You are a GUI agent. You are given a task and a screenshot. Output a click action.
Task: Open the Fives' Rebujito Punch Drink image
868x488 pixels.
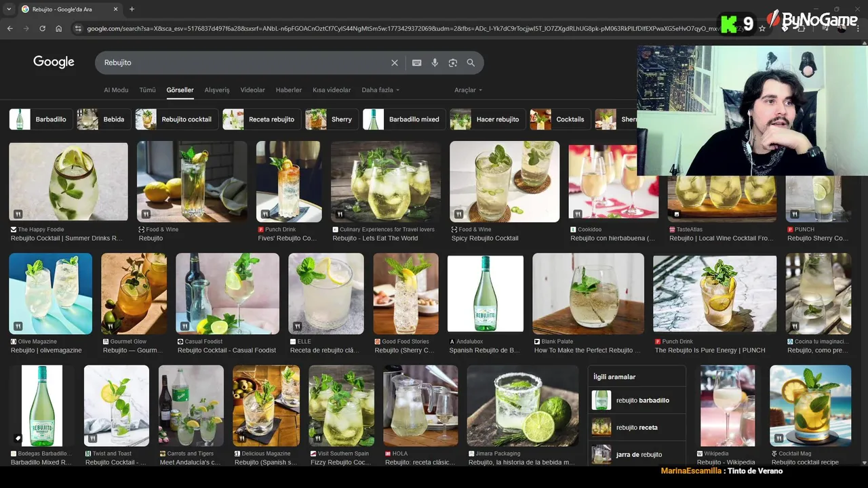(289, 181)
